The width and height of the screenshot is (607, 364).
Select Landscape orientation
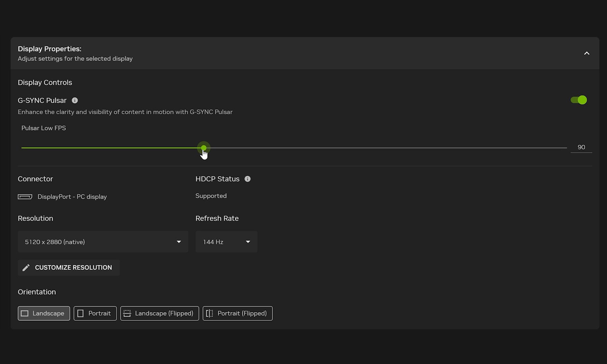44,313
